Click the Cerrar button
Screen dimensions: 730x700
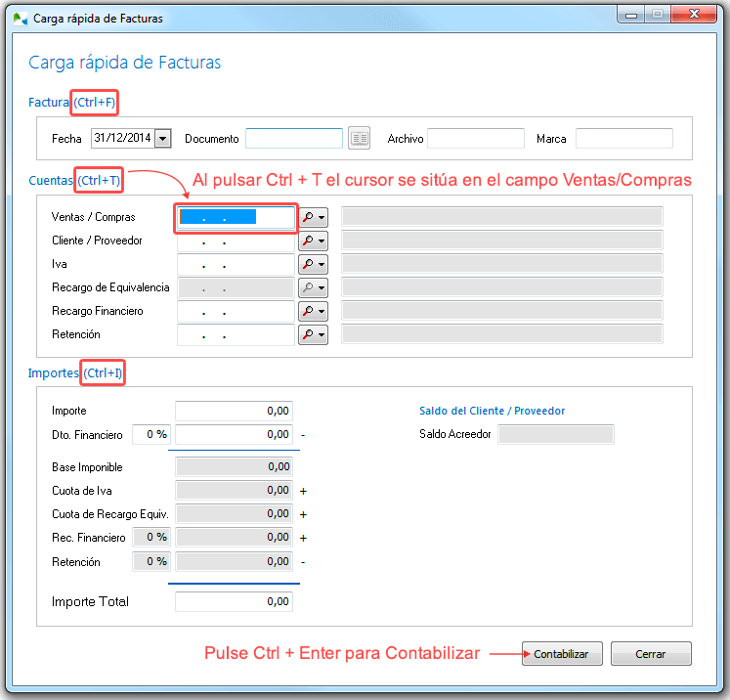pyautogui.click(x=651, y=654)
